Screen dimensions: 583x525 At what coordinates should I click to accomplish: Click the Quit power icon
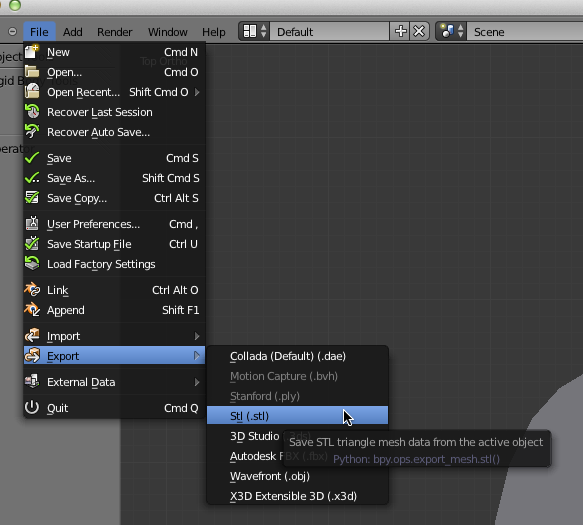point(32,408)
